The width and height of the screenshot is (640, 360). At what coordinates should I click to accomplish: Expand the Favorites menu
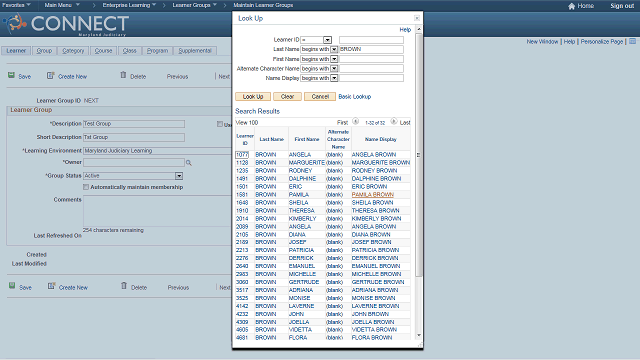point(16,5)
